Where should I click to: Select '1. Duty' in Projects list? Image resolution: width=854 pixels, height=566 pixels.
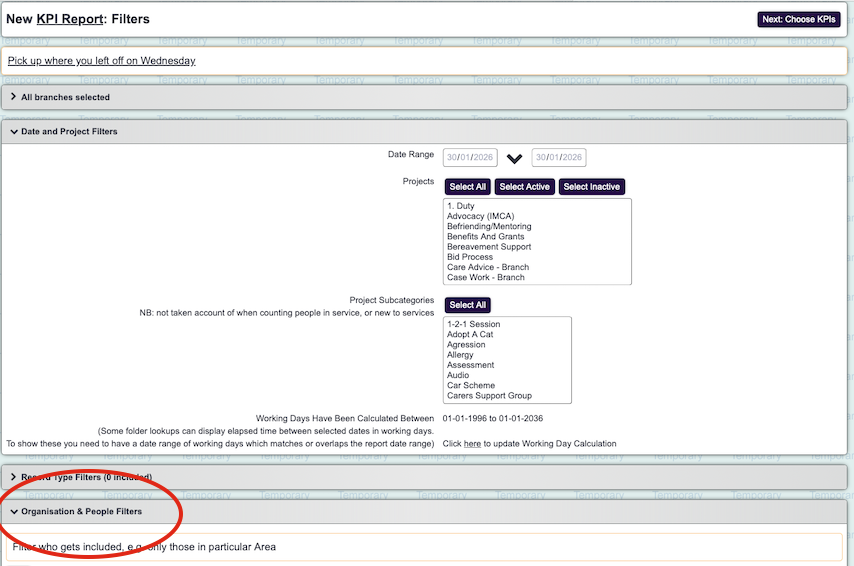click(x=461, y=206)
